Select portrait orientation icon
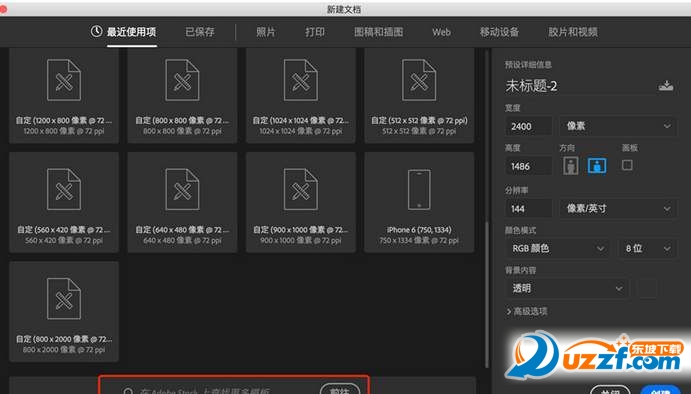Viewport: 691px width, 394px height. [x=571, y=166]
